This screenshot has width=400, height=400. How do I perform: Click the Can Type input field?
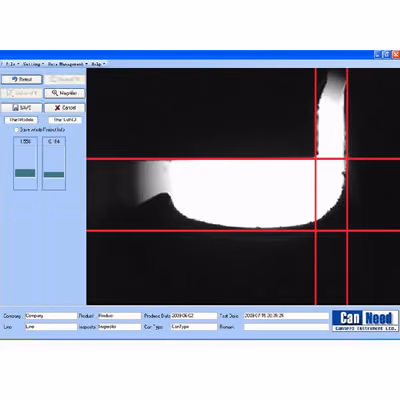194,327
